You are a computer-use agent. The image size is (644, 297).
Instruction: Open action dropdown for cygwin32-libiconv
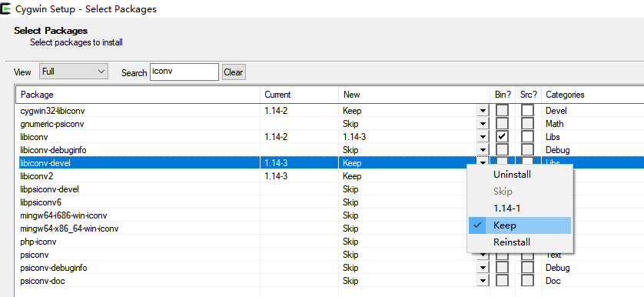click(483, 111)
